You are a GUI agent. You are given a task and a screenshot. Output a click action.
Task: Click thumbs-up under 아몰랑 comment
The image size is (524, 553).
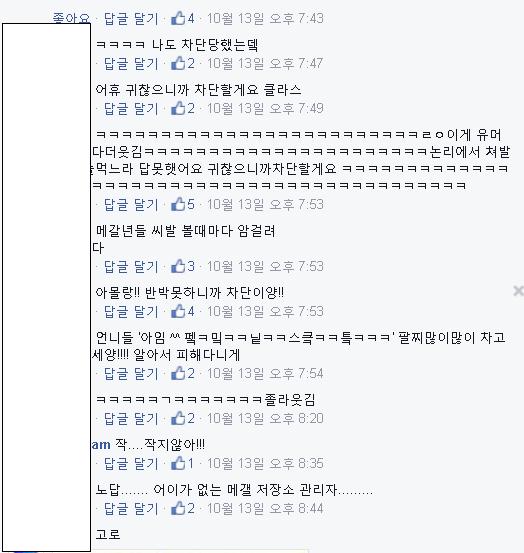click(178, 311)
